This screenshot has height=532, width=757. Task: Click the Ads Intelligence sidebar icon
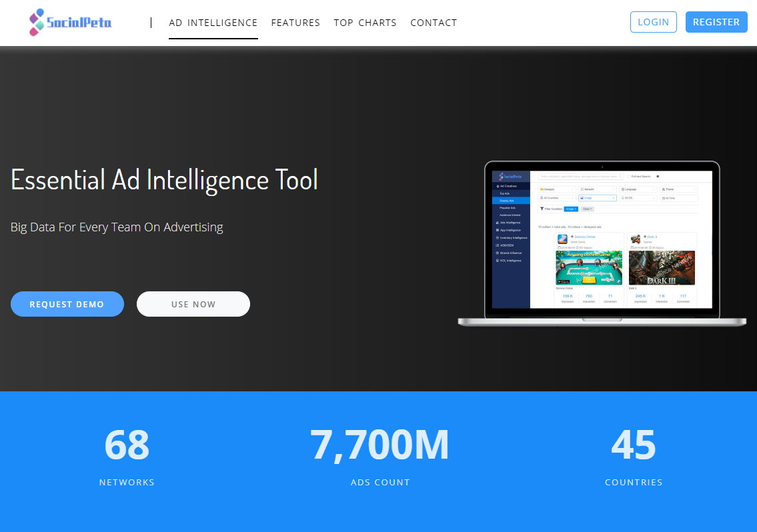(x=498, y=223)
